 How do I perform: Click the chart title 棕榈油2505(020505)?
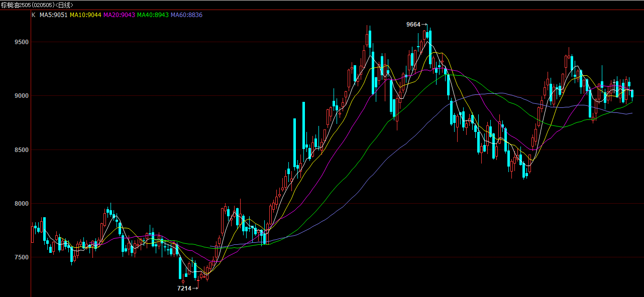click(27, 5)
